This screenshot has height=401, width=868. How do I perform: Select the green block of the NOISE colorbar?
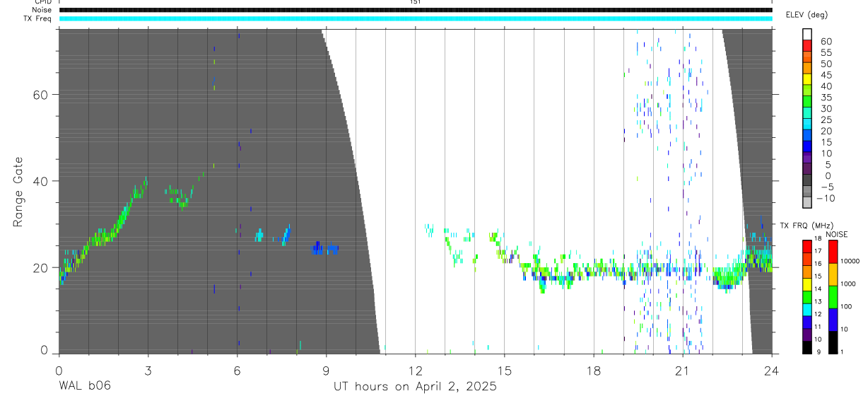(x=833, y=297)
